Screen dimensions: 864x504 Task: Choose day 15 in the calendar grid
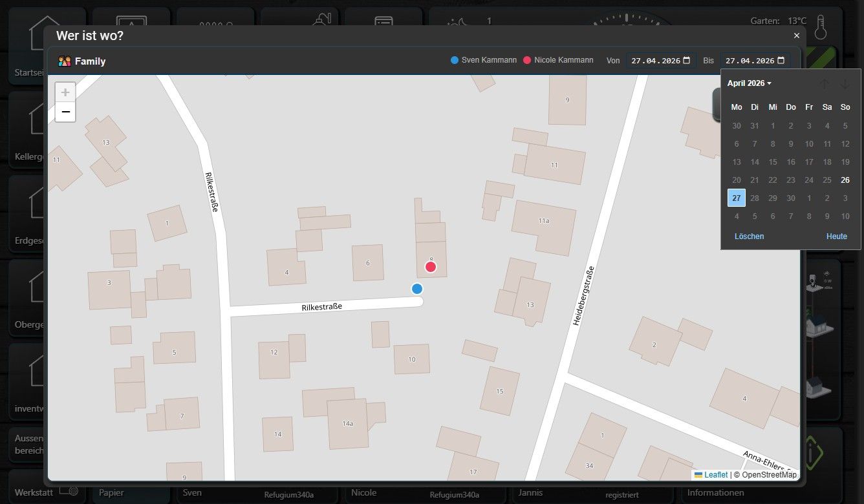pos(773,162)
